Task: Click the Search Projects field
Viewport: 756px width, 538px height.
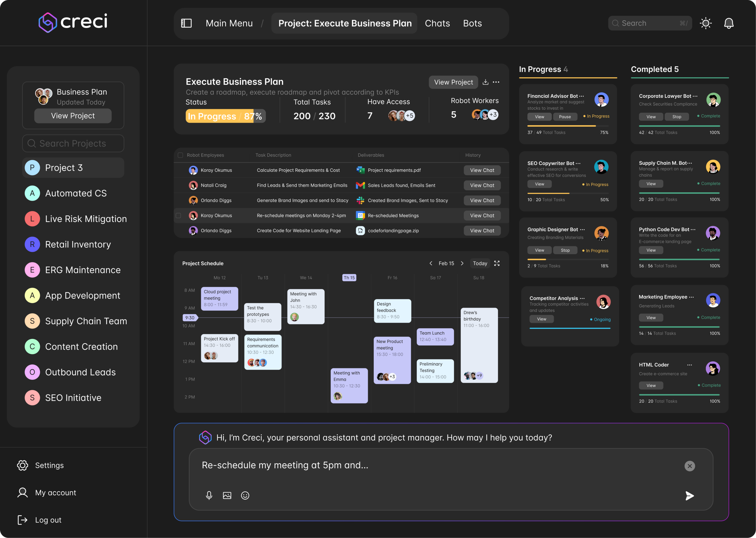Action: tap(73, 144)
